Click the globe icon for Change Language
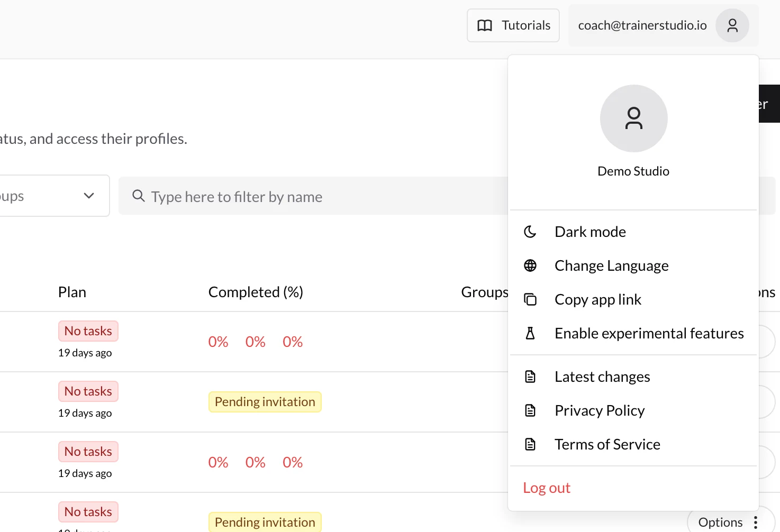The image size is (780, 532). pos(530,265)
